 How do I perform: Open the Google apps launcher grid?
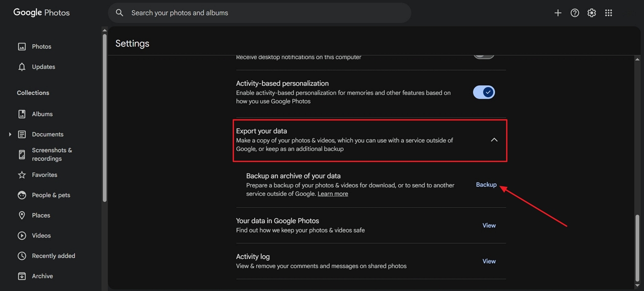pos(608,12)
